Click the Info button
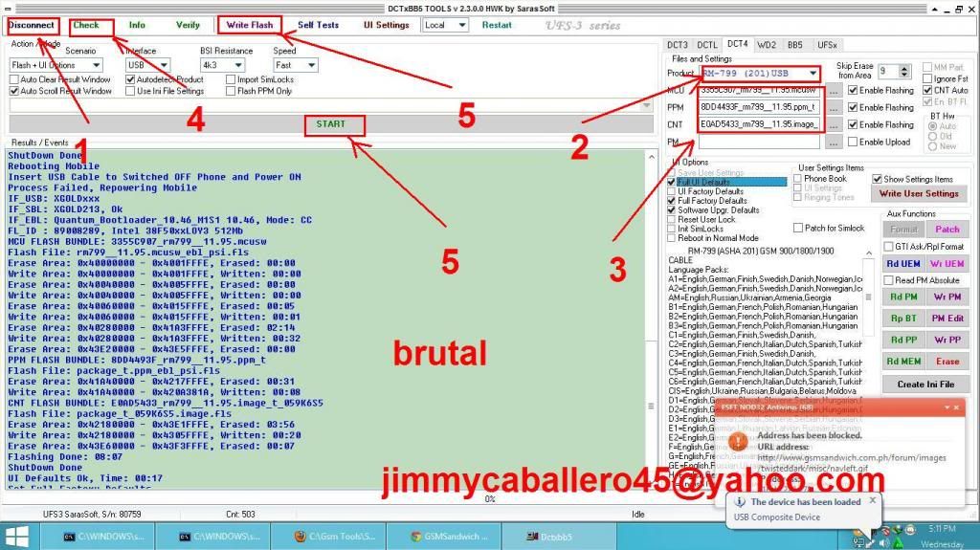 [x=137, y=25]
